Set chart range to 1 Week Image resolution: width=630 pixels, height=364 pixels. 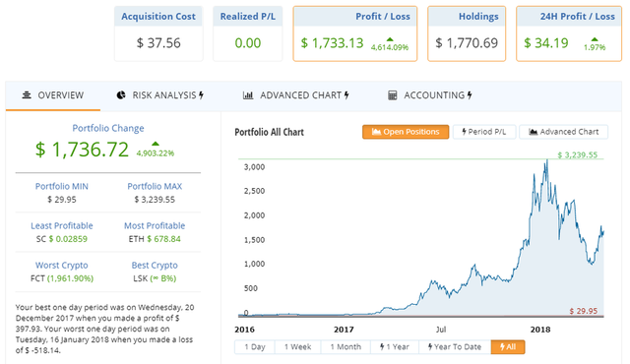coord(297,346)
